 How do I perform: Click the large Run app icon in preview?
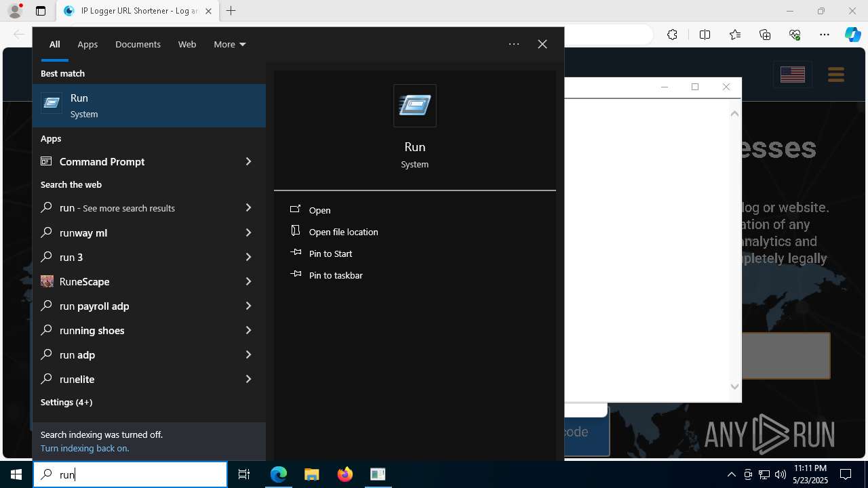pyautogui.click(x=415, y=106)
